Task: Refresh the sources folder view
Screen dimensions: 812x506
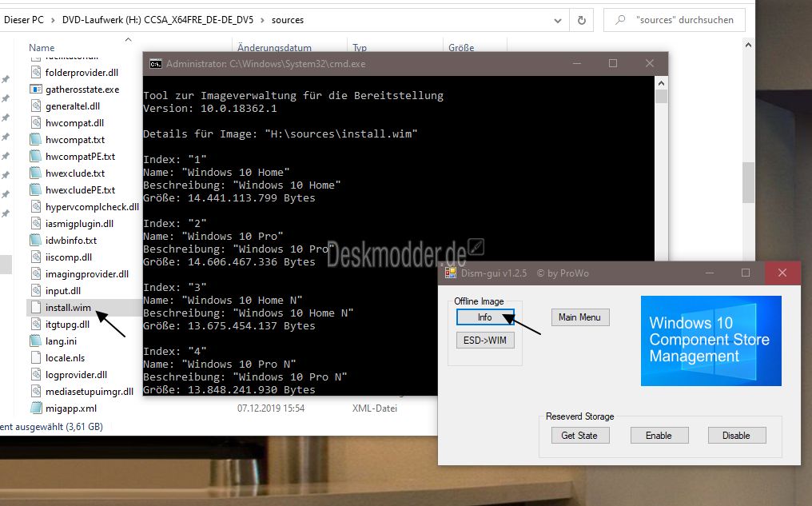Action: (x=582, y=20)
